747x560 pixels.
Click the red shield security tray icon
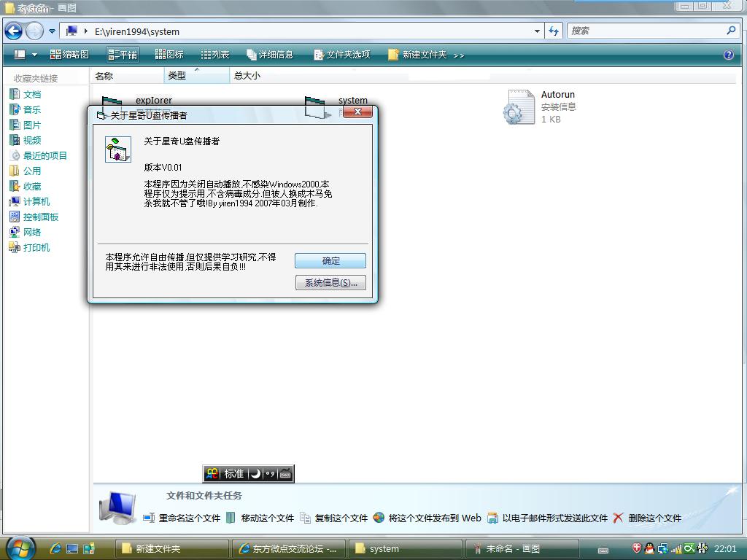[x=636, y=548]
